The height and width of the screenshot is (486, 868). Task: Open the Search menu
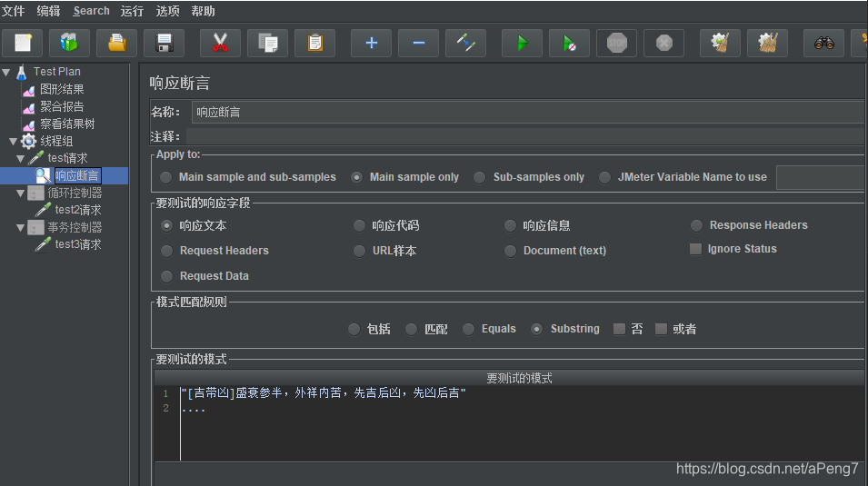(91, 11)
